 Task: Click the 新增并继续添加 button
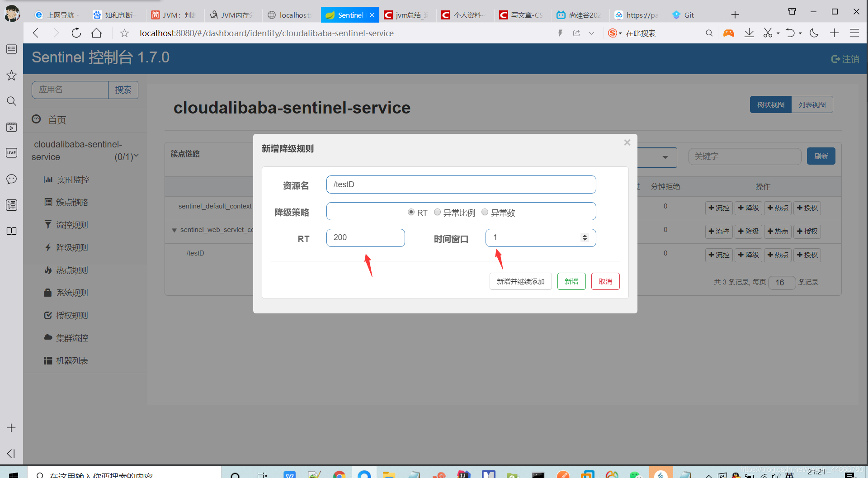coord(520,281)
